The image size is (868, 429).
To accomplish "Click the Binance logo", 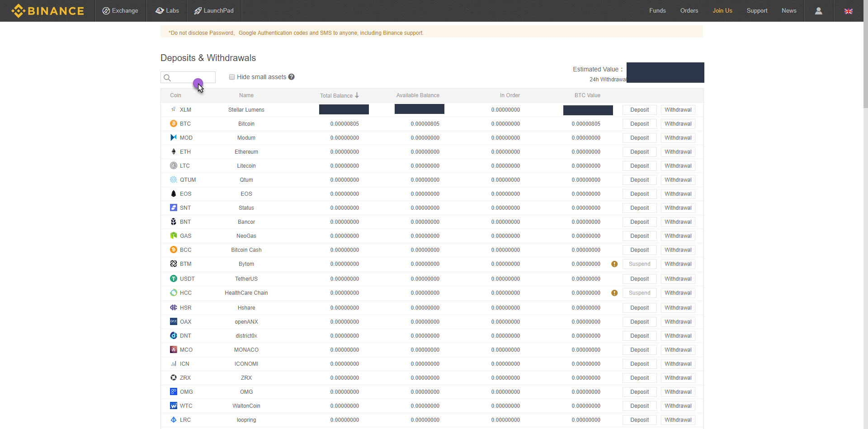I will (x=47, y=11).
